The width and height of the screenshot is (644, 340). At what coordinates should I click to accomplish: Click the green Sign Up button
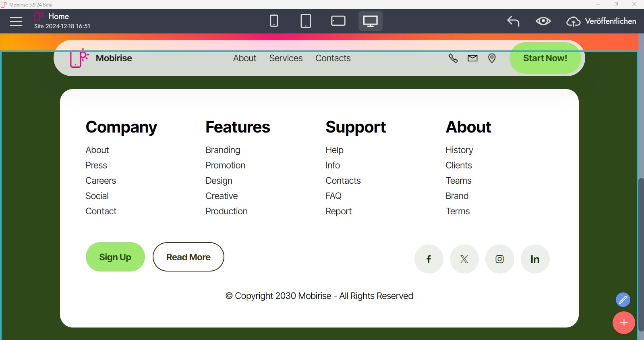click(x=115, y=257)
